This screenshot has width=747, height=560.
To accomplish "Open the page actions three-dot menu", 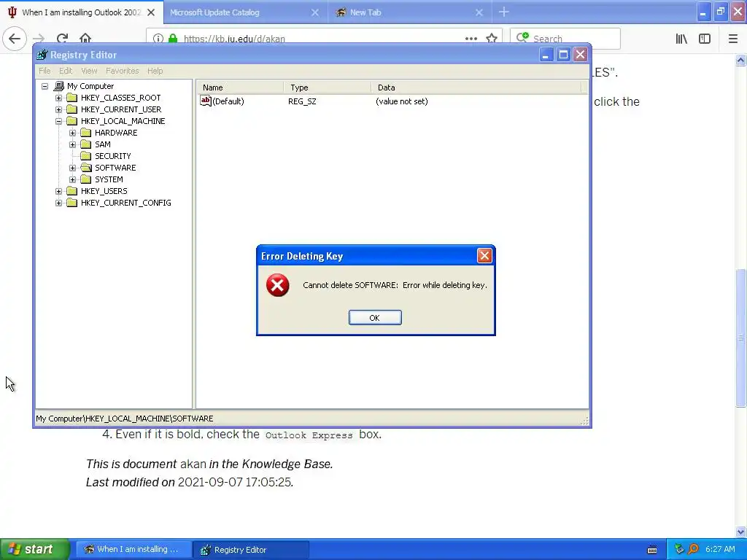I will point(471,39).
